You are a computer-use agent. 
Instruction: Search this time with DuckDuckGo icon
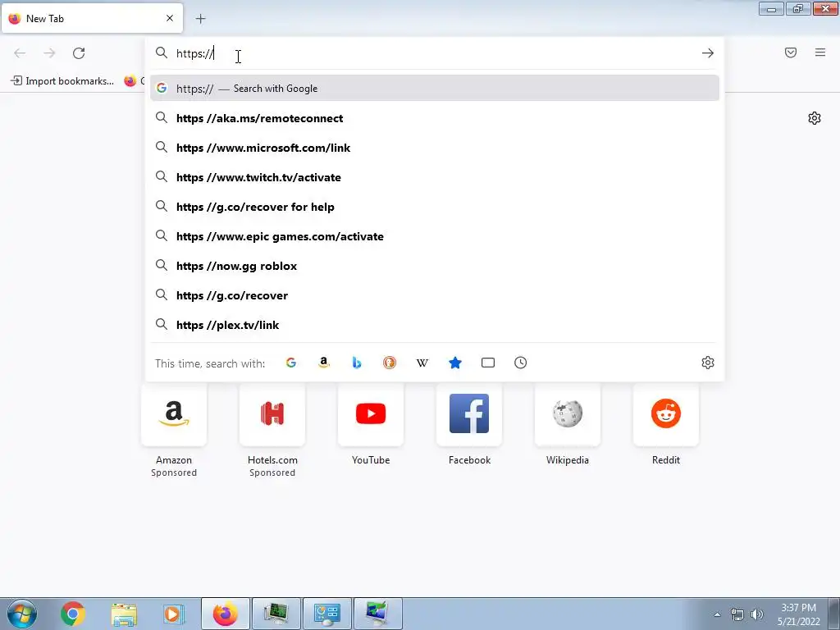(x=390, y=363)
